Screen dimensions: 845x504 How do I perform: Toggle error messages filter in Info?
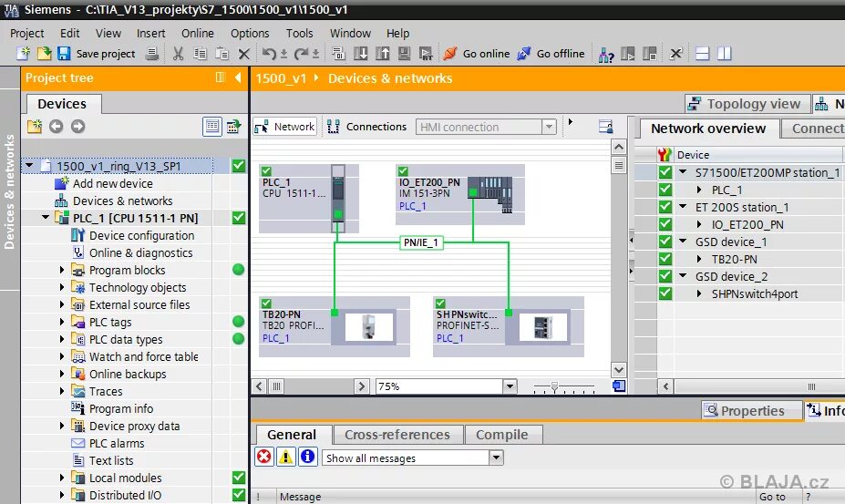click(264, 458)
